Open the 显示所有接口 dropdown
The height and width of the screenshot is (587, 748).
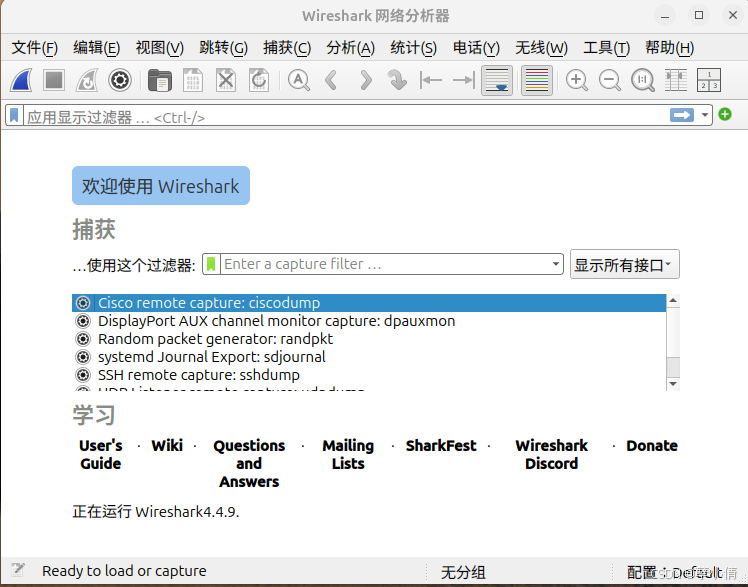624,264
